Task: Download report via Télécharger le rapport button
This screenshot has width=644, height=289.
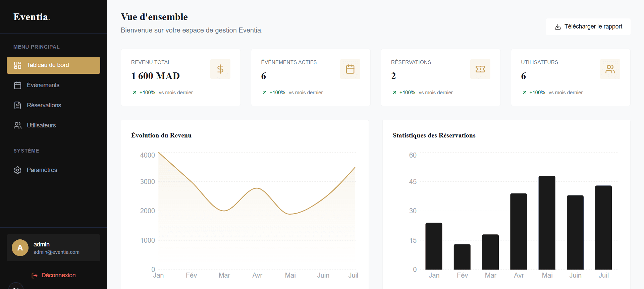Action: 588,26
